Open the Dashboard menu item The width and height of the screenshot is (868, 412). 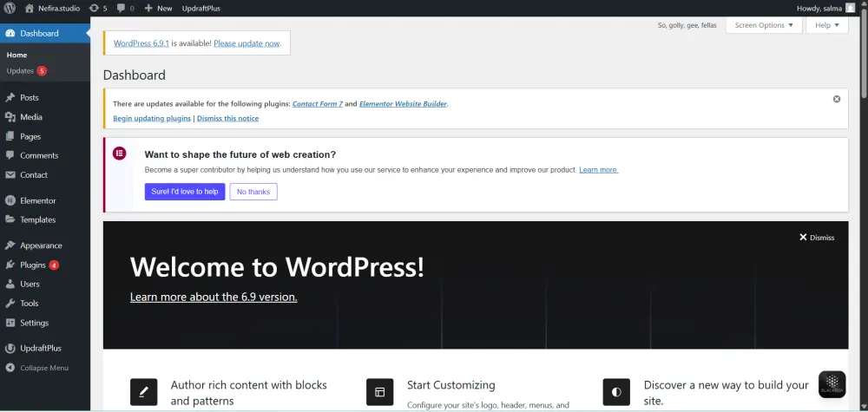(45, 33)
